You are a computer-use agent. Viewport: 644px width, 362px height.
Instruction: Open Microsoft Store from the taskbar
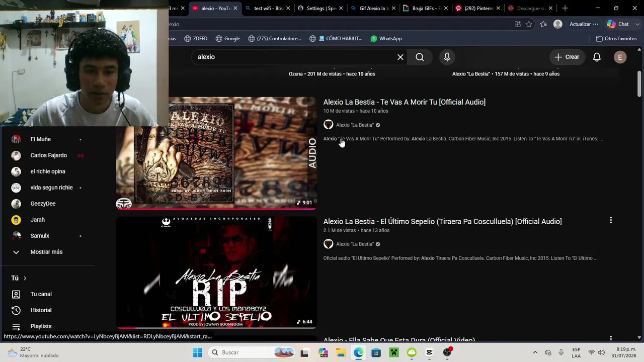pyautogui.click(x=376, y=352)
